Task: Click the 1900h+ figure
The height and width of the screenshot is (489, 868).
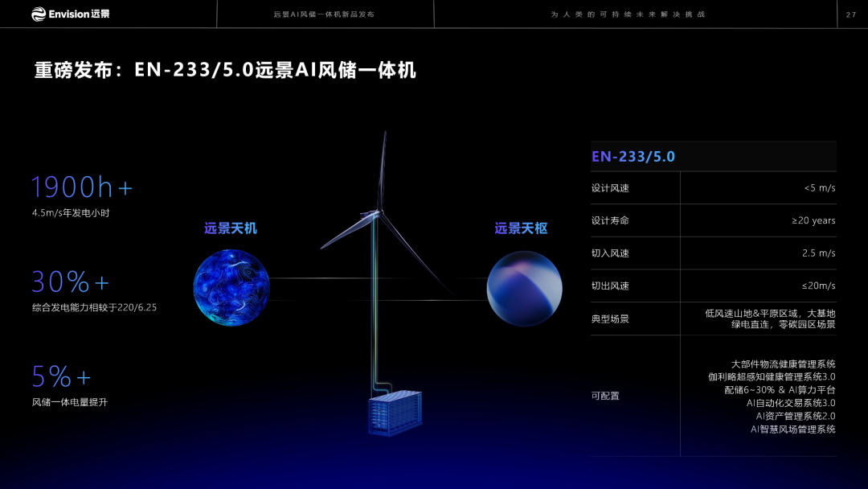Action: point(81,187)
